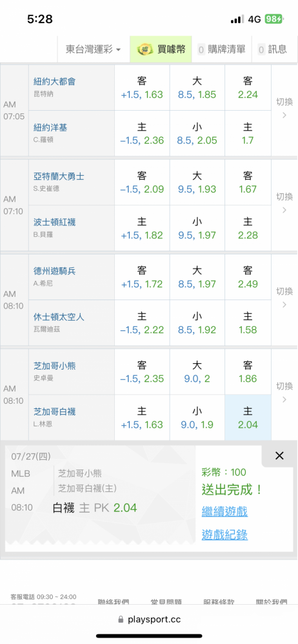
Task: Select Braves–Red Sox over 9.5, 1.93
Action: [x=197, y=182]
